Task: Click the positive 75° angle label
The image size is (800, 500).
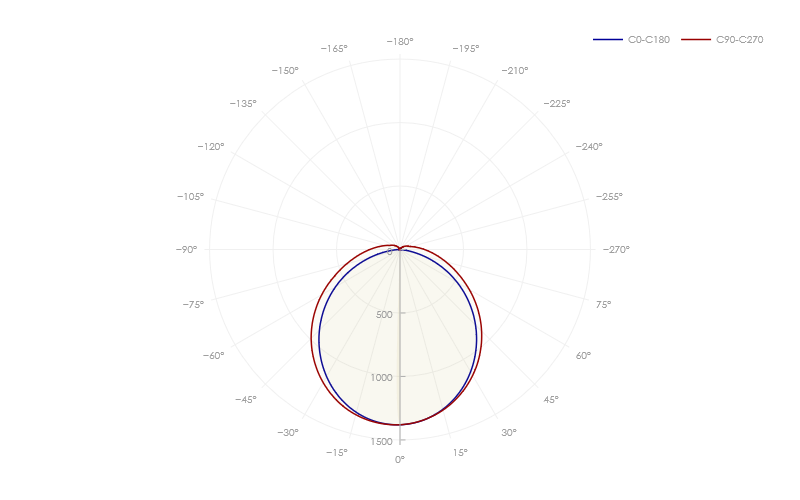Action: (x=603, y=305)
